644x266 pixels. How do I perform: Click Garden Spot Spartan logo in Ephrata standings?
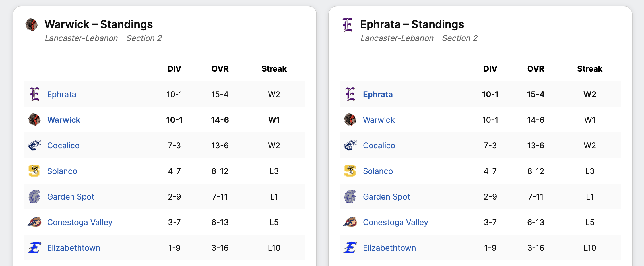coord(350,197)
